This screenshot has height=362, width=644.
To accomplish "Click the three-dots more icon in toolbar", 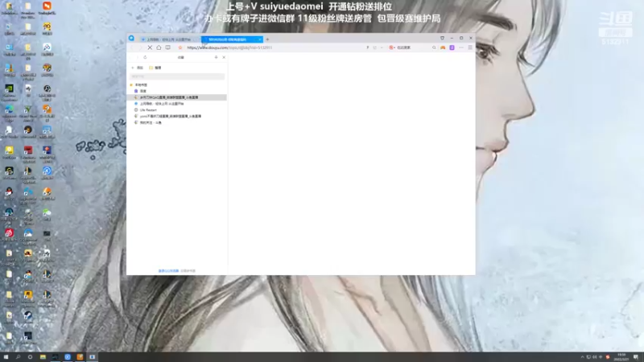I will pos(461,47).
